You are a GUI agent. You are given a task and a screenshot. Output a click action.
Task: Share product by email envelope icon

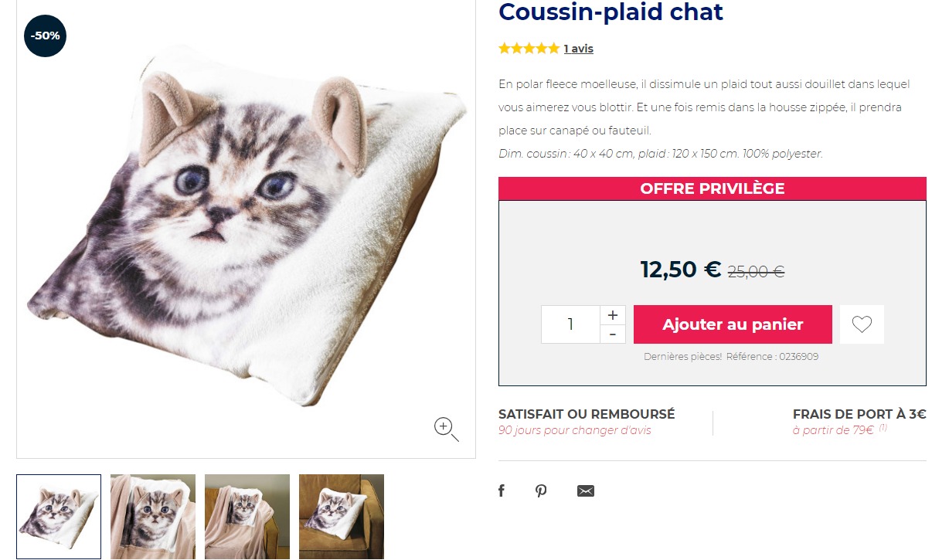tap(586, 490)
